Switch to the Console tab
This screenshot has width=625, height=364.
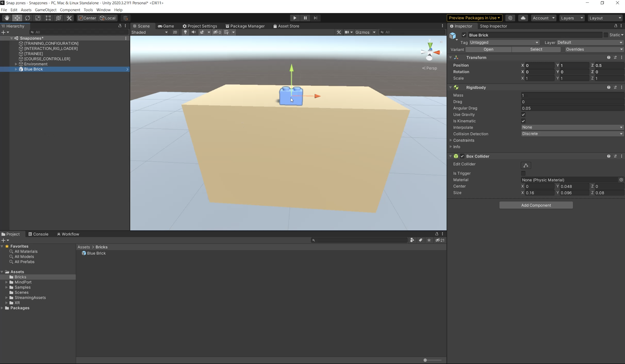(38, 234)
